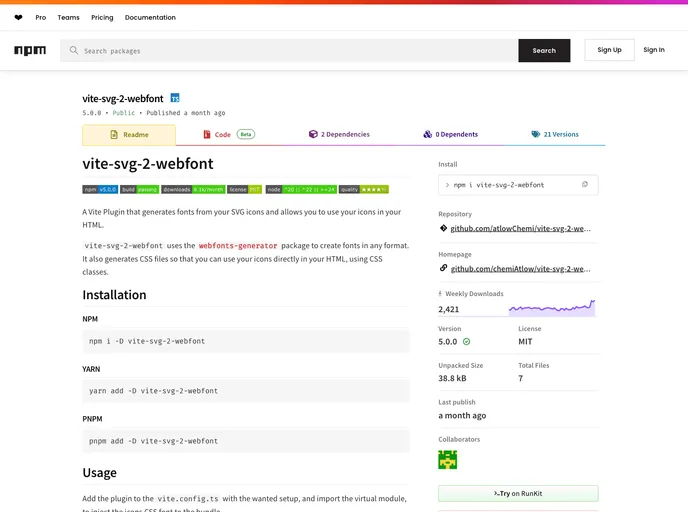The image size is (688, 512).
Task: Click the build passing badge
Action: 140,190
